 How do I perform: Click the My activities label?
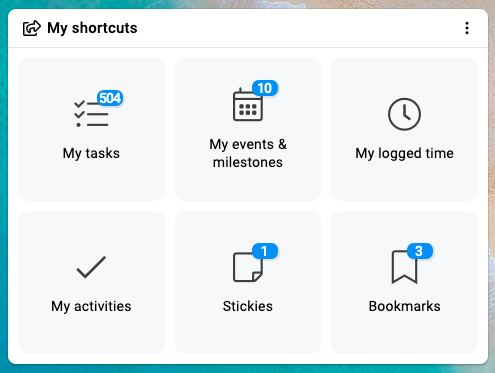[x=91, y=306]
